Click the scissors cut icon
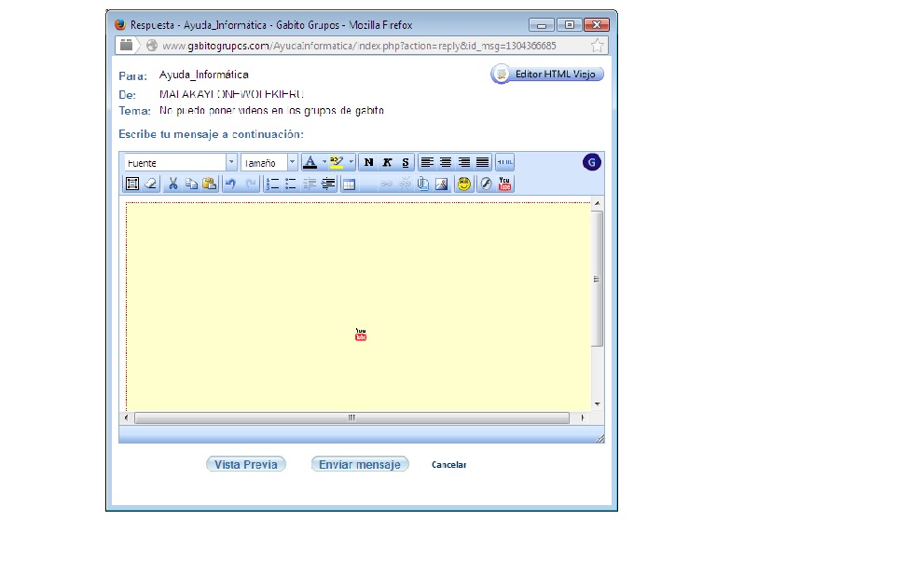The image size is (923, 588). click(172, 184)
